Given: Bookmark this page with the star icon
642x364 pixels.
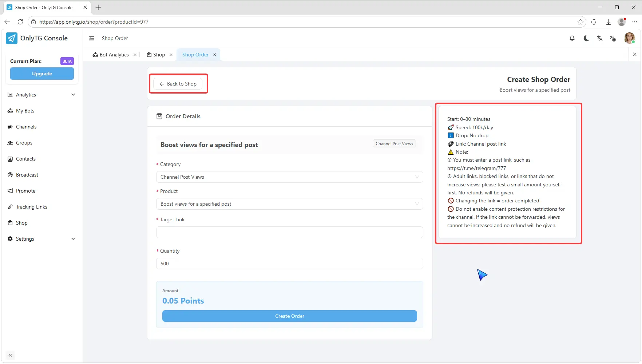Looking at the screenshot, I should point(580,22).
